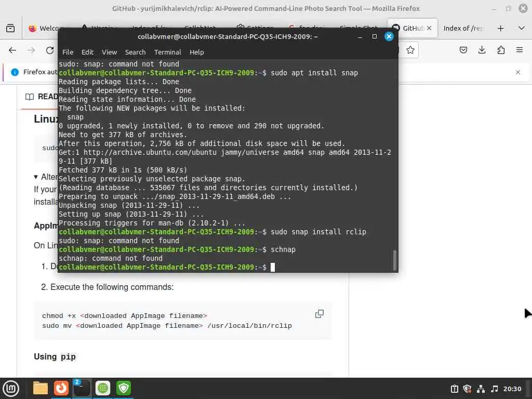The image size is (532, 399).
Task: Open the terminal View menu
Action: click(109, 52)
